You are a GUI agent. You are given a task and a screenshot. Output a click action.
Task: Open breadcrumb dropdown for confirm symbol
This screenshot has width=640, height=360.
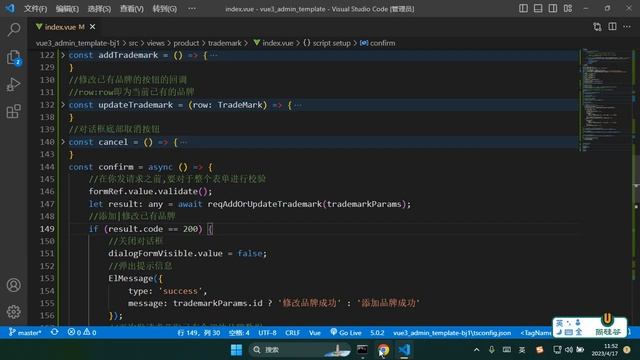pos(378,43)
